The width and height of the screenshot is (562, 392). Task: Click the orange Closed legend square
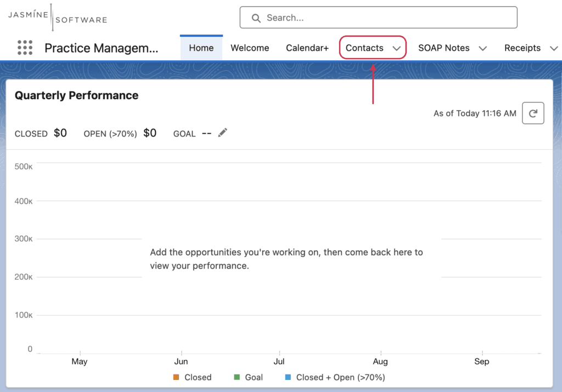coord(176,377)
